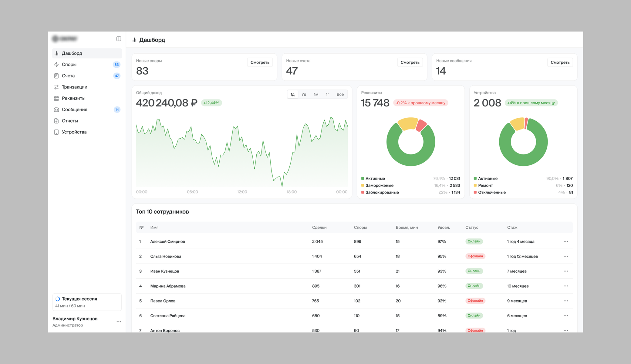The width and height of the screenshot is (631, 364).
Task: Show all-time income with Все
Action: (340, 94)
